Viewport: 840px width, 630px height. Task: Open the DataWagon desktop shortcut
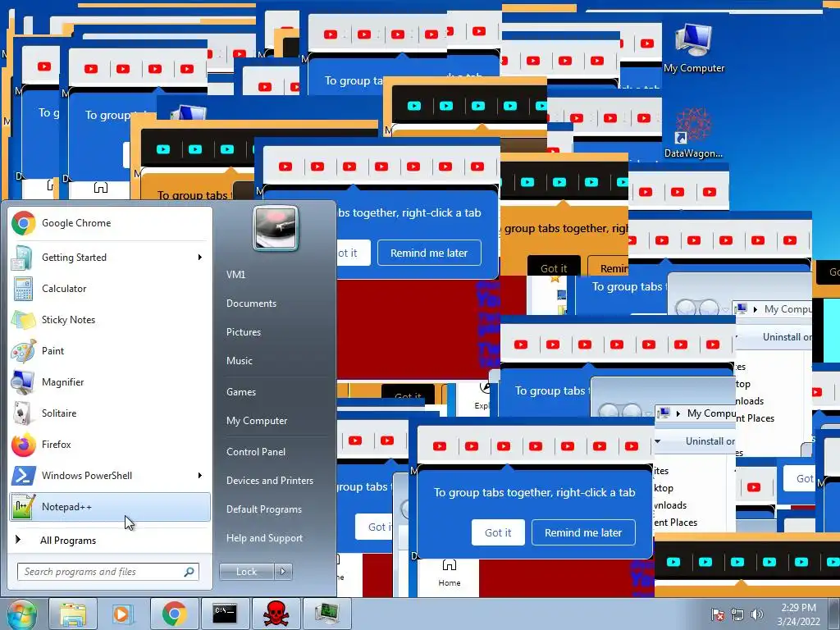click(694, 132)
